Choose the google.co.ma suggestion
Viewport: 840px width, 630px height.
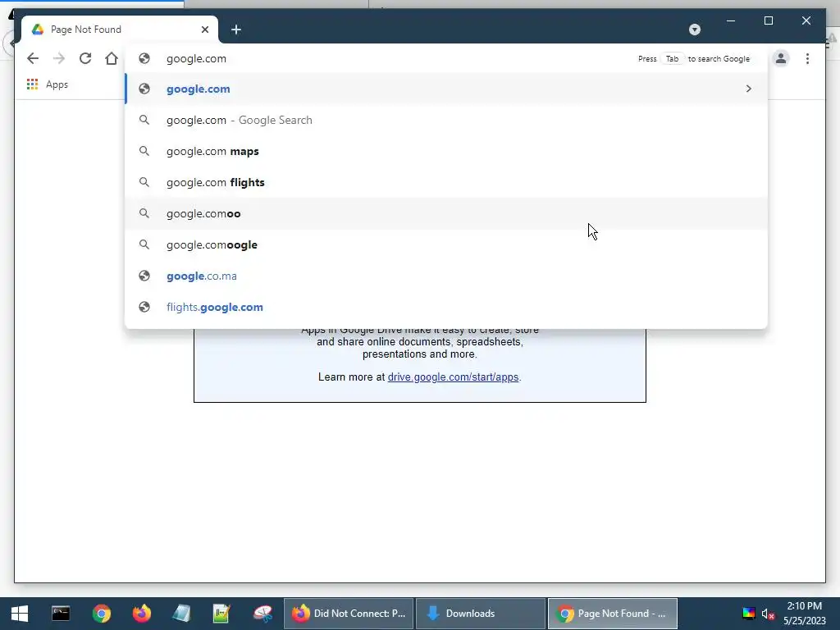pyautogui.click(x=445, y=276)
